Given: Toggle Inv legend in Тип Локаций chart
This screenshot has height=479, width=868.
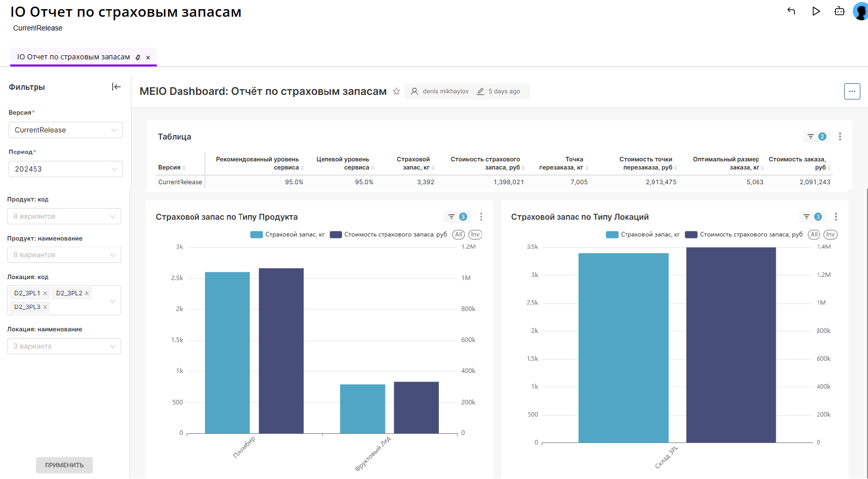Looking at the screenshot, I should click(x=830, y=234).
